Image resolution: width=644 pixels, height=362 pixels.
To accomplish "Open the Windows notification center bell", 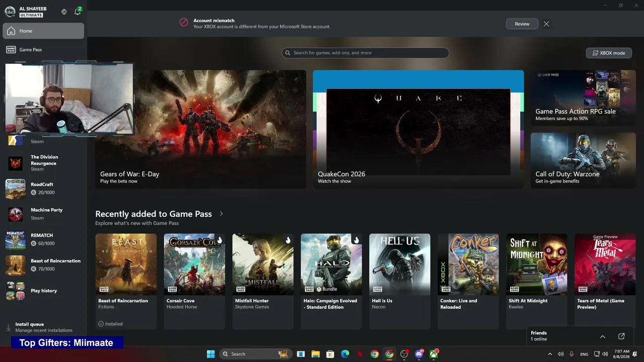I will pyautogui.click(x=635, y=354).
